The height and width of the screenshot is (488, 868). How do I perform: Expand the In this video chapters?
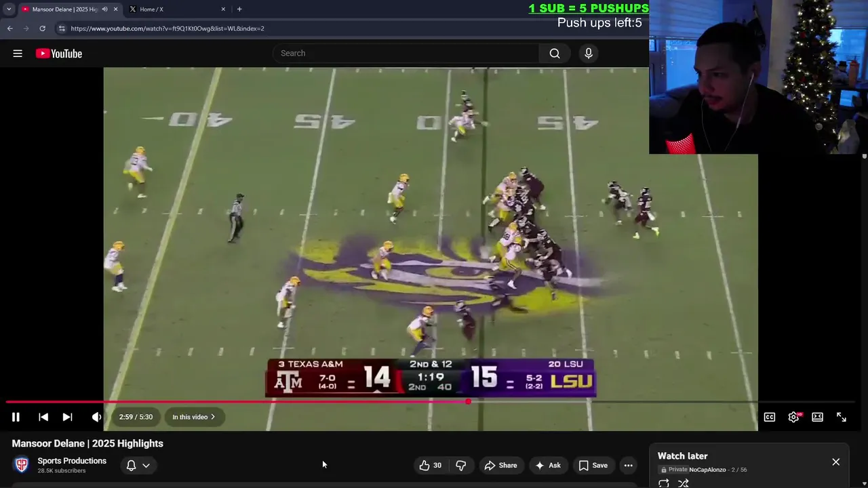[x=194, y=417]
